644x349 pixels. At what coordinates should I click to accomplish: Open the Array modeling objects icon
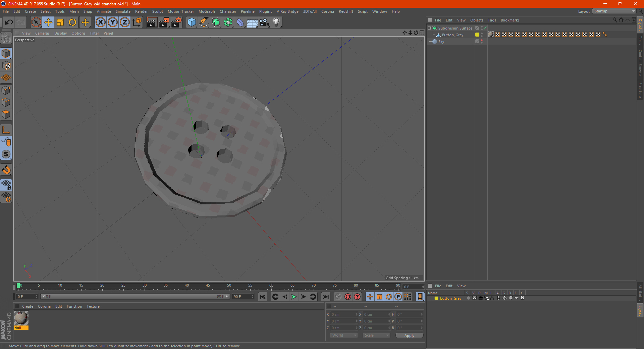pyautogui.click(x=228, y=22)
